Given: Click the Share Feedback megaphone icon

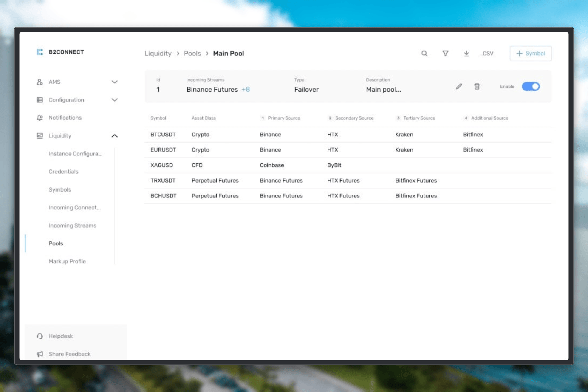Looking at the screenshot, I should [40, 354].
